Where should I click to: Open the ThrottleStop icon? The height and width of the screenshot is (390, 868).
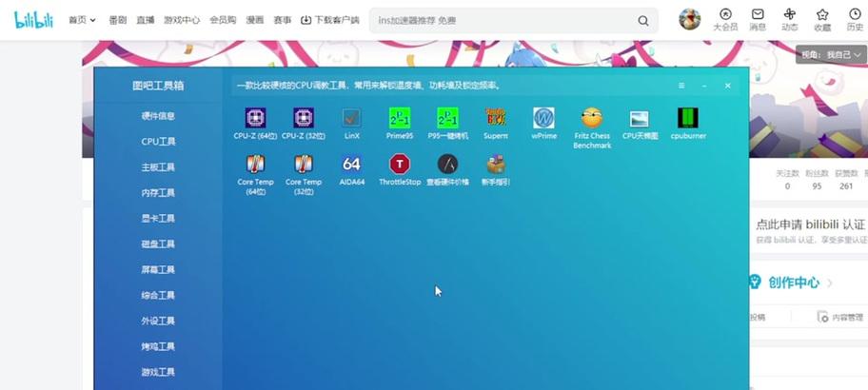(x=400, y=165)
